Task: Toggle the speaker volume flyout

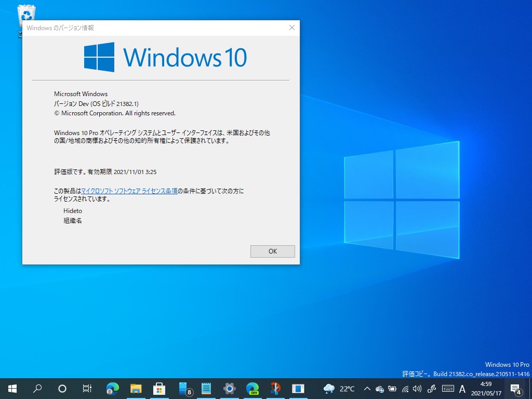Action: pos(417,388)
